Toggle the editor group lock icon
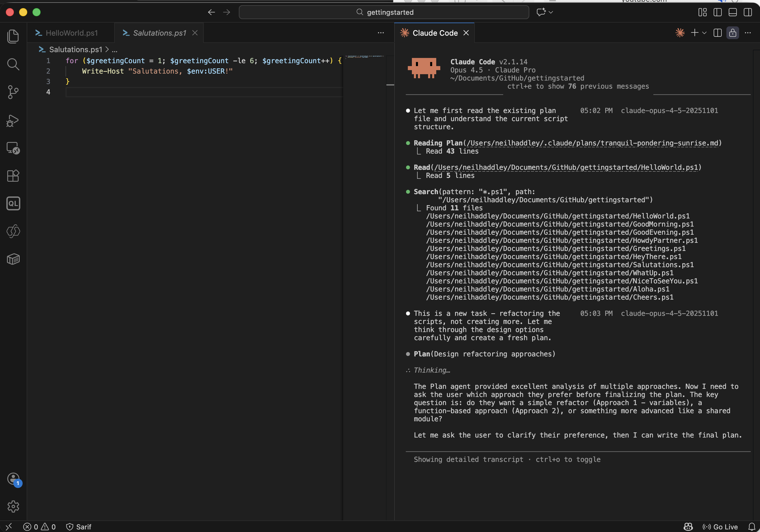 tap(732, 33)
